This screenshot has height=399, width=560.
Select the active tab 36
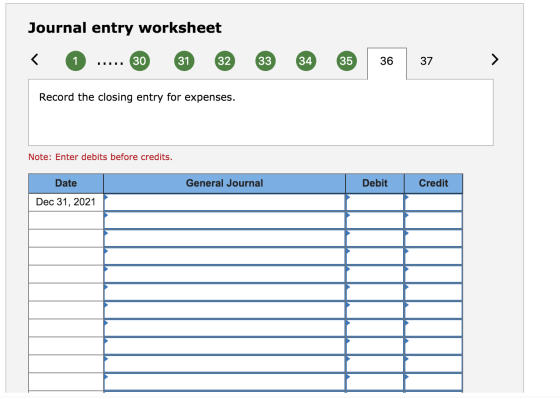(x=387, y=63)
